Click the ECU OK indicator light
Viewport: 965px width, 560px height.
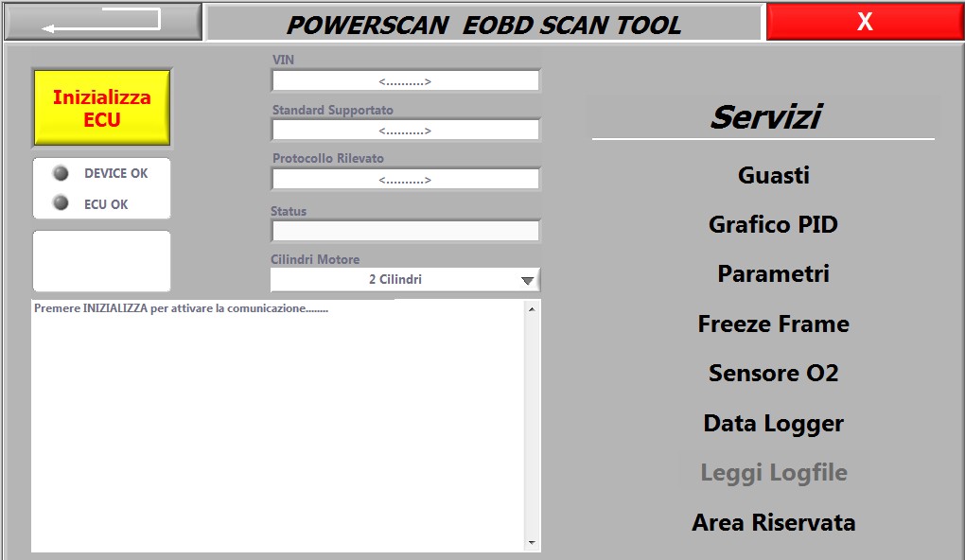pos(61,203)
